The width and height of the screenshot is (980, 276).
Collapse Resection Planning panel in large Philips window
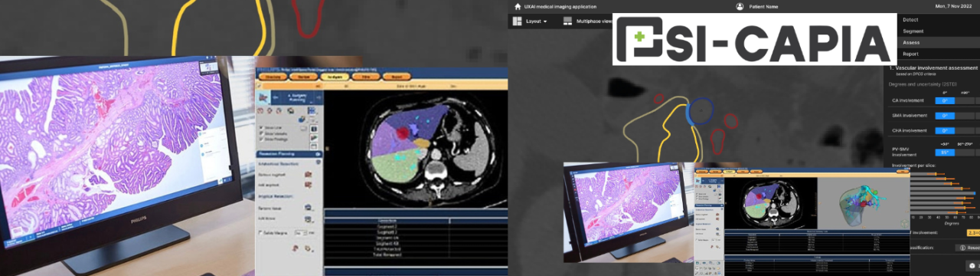point(318,154)
